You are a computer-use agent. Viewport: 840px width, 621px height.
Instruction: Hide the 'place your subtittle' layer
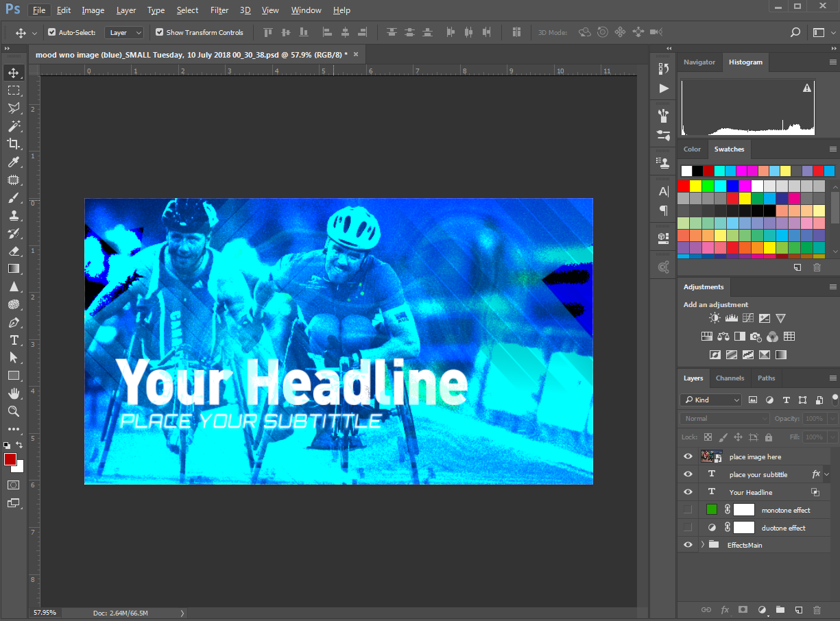tap(688, 474)
